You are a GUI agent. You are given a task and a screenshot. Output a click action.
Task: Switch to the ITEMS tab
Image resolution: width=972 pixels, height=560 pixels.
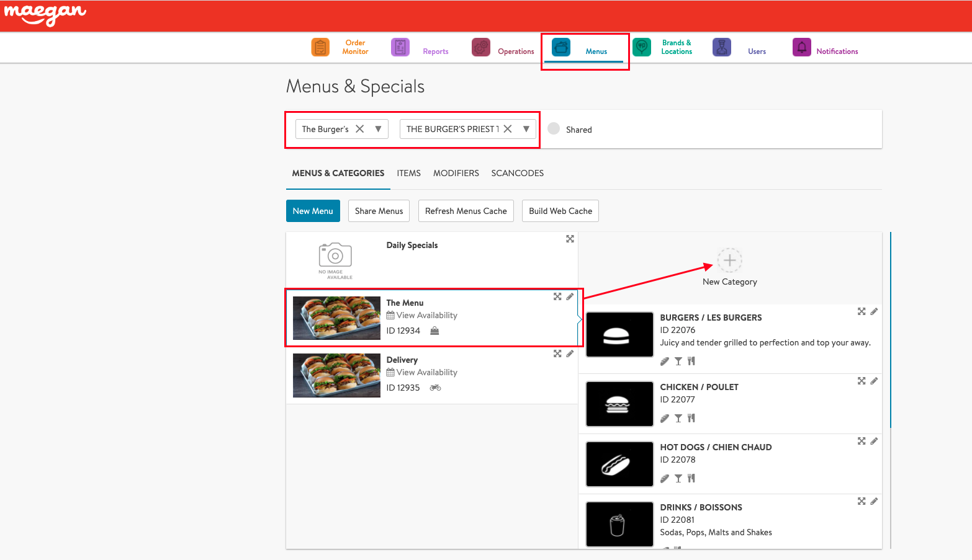[409, 174]
